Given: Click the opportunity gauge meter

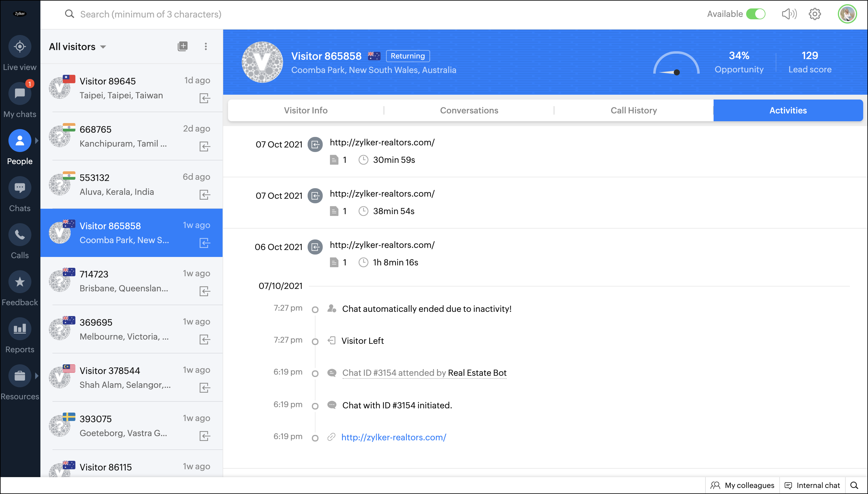Looking at the screenshot, I should 676,63.
